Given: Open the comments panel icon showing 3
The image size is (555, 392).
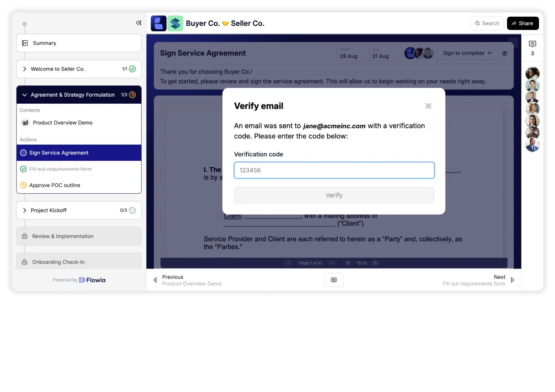Looking at the screenshot, I should tap(532, 48).
